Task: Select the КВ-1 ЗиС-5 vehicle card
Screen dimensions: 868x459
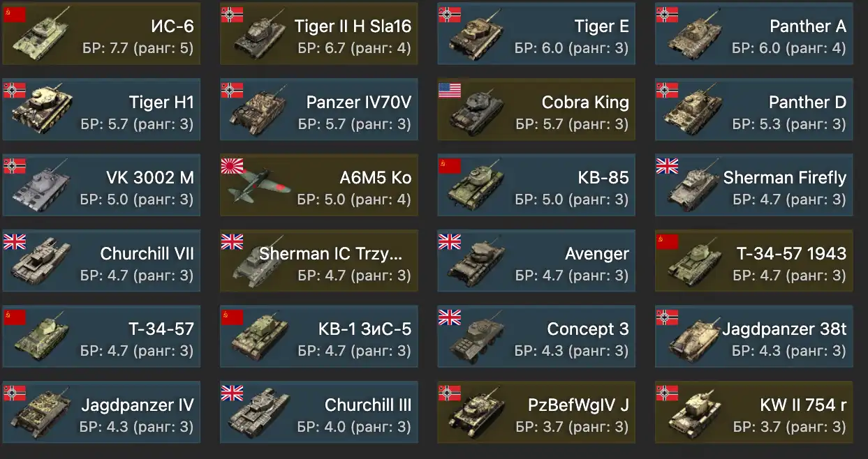Action: 319,336
